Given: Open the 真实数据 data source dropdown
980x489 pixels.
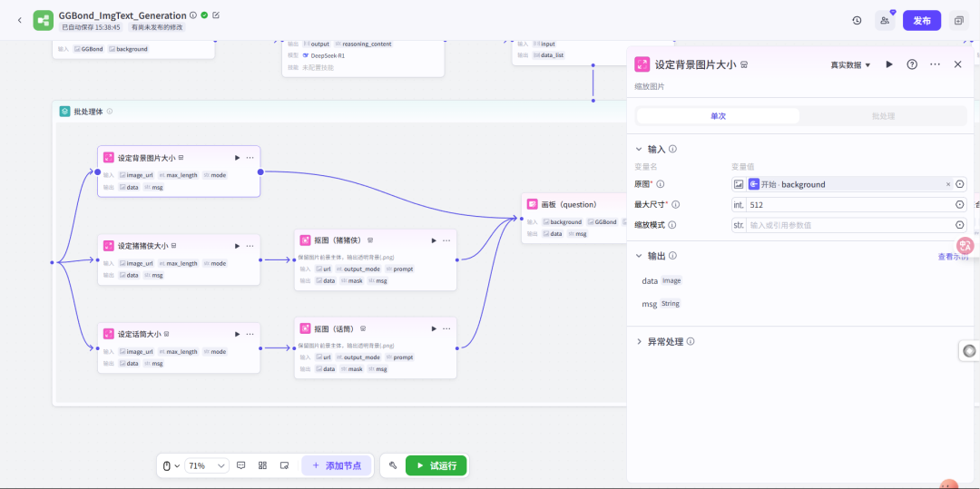Looking at the screenshot, I should 850,65.
